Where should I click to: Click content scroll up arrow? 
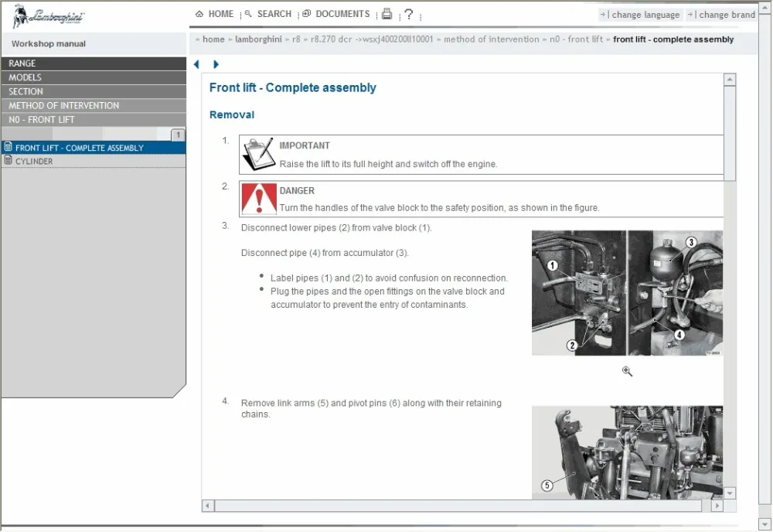[x=730, y=80]
